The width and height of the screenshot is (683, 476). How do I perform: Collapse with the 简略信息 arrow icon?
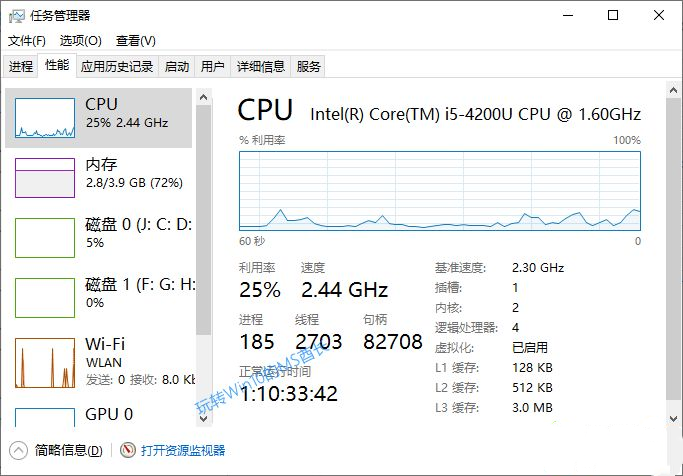tap(18, 450)
